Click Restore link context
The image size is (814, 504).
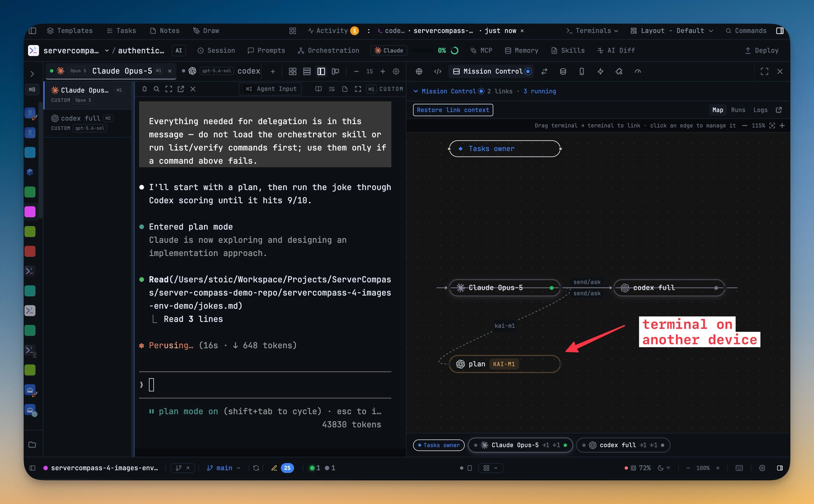(453, 110)
